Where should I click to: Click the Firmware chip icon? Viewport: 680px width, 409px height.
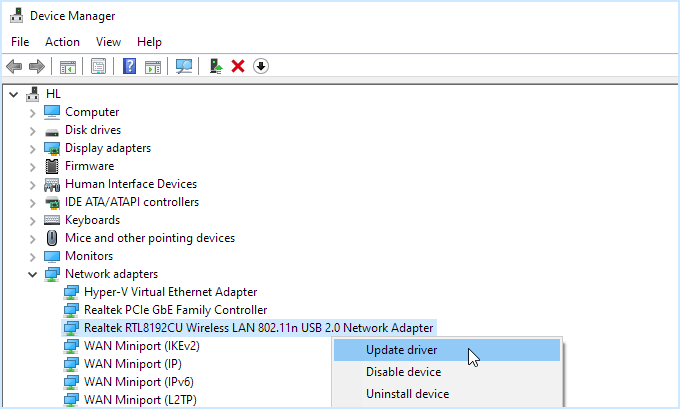[x=52, y=166]
